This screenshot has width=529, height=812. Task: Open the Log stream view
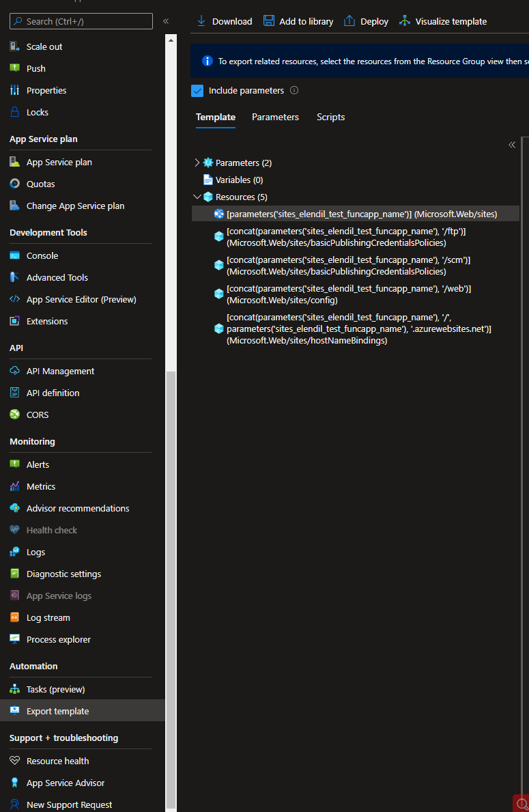pos(48,617)
